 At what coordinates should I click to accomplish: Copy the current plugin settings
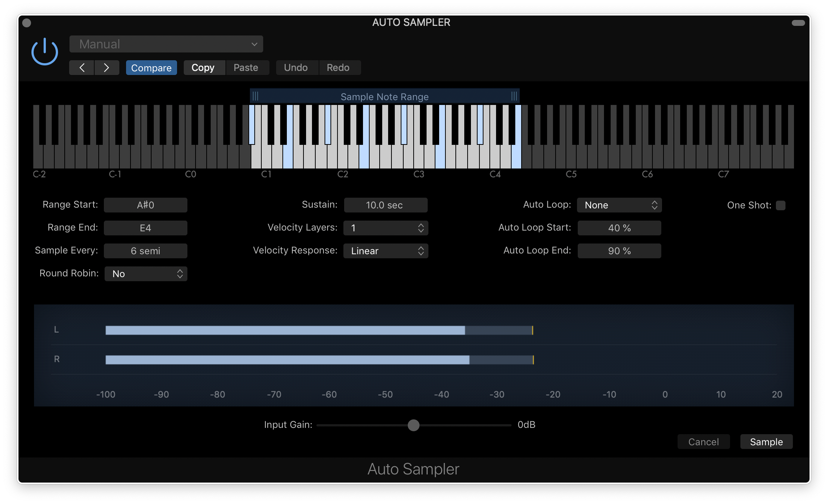click(x=204, y=68)
